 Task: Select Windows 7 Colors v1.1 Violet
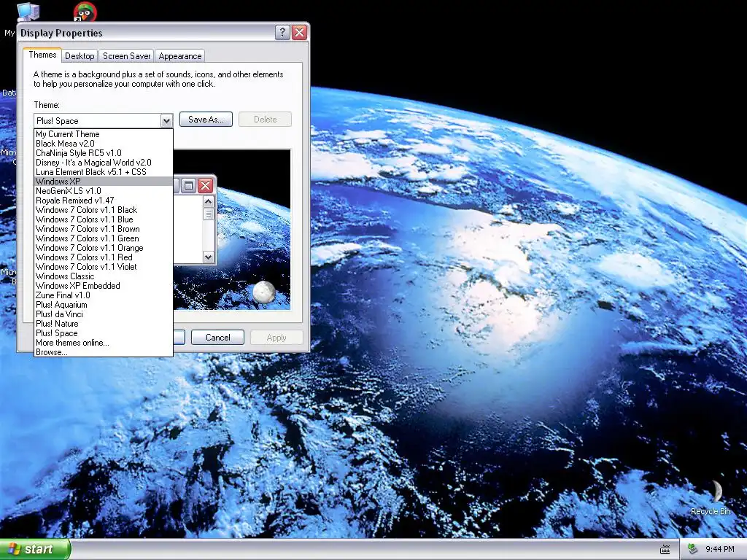click(104, 267)
